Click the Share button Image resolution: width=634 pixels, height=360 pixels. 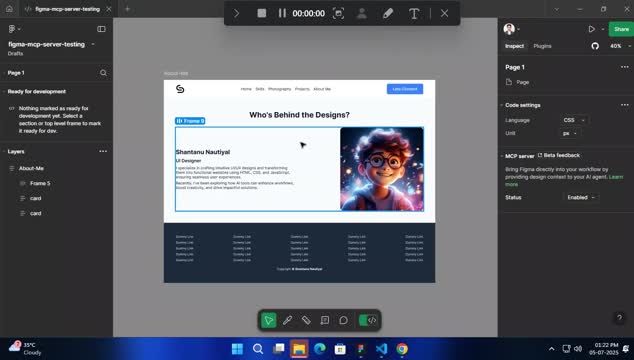click(621, 29)
